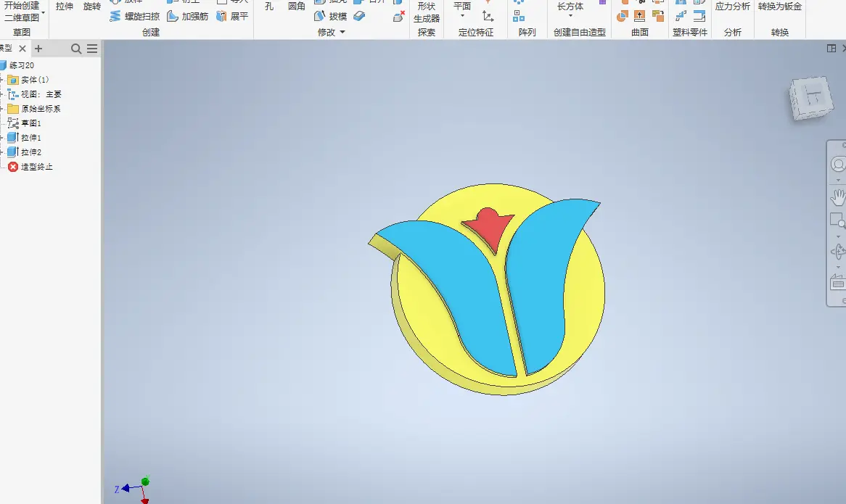Expand the 原始坐标系 origin folder
The height and width of the screenshot is (504, 846).
[2, 109]
